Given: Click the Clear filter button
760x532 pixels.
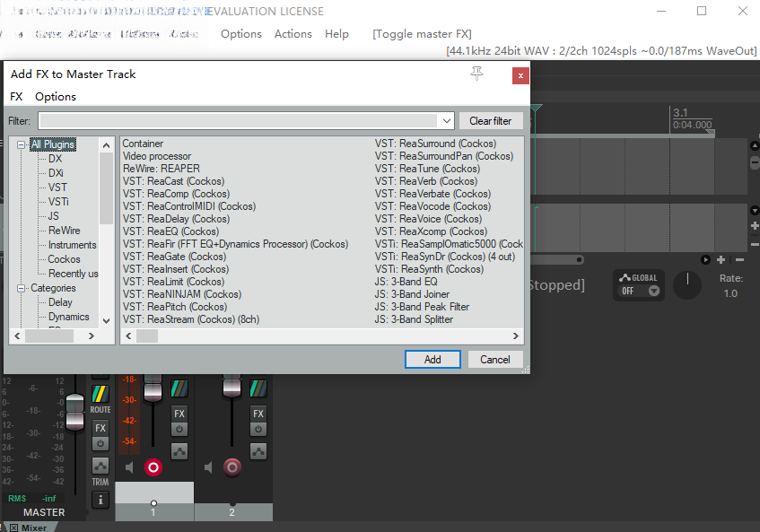Looking at the screenshot, I should pyautogui.click(x=490, y=120).
